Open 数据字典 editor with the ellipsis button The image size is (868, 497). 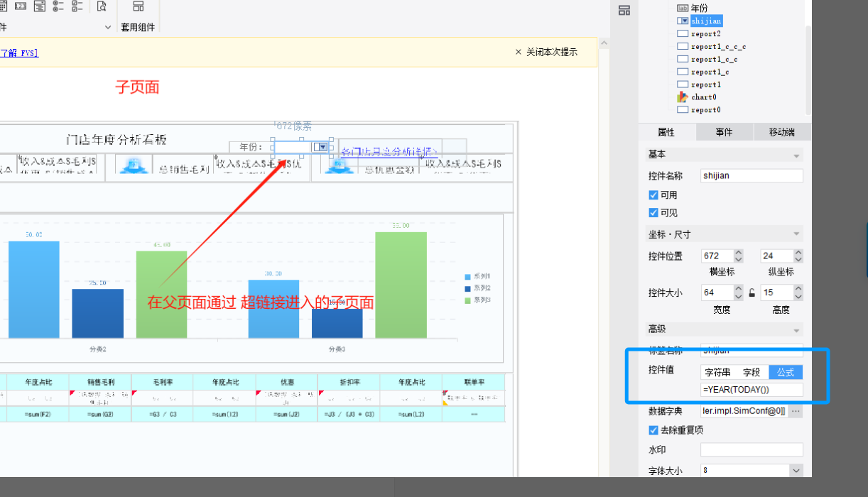(x=796, y=411)
